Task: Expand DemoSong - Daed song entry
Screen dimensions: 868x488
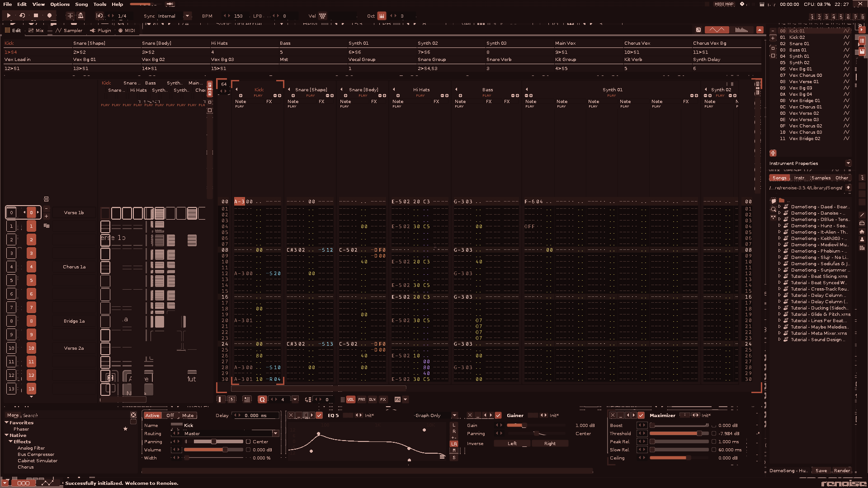Action: pyautogui.click(x=779, y=206)
